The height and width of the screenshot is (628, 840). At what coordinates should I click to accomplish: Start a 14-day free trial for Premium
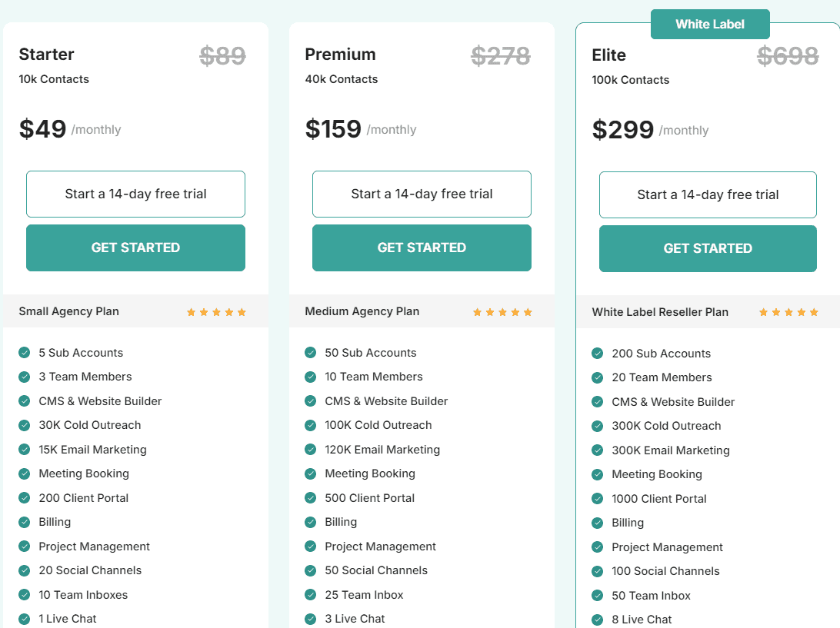point(422,194)
